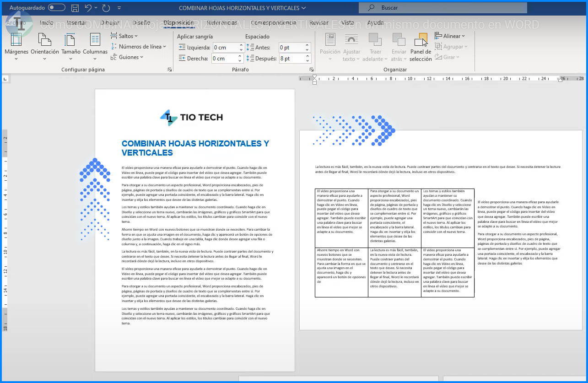Open the Configurar página dialog launcher

point(169,70)
